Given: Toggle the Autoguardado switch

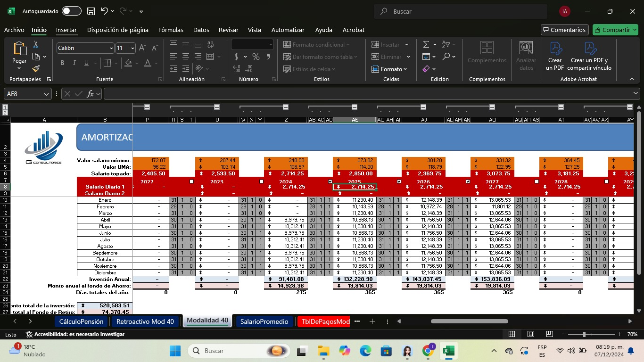Looking at the screenshot, I should [71, 11].
